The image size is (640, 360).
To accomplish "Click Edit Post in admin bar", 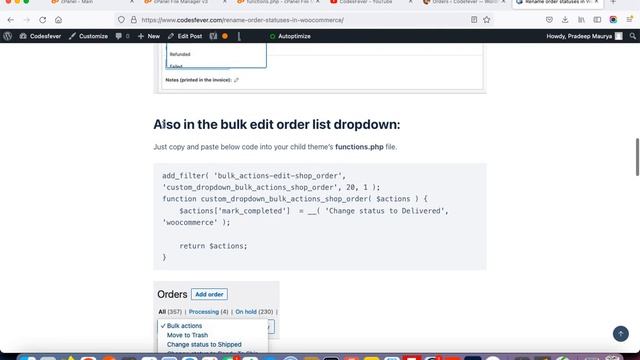I will point(185,36).
